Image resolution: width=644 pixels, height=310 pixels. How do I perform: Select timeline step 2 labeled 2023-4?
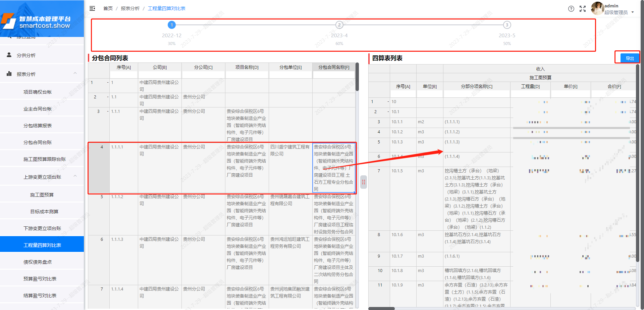(339, 25)
